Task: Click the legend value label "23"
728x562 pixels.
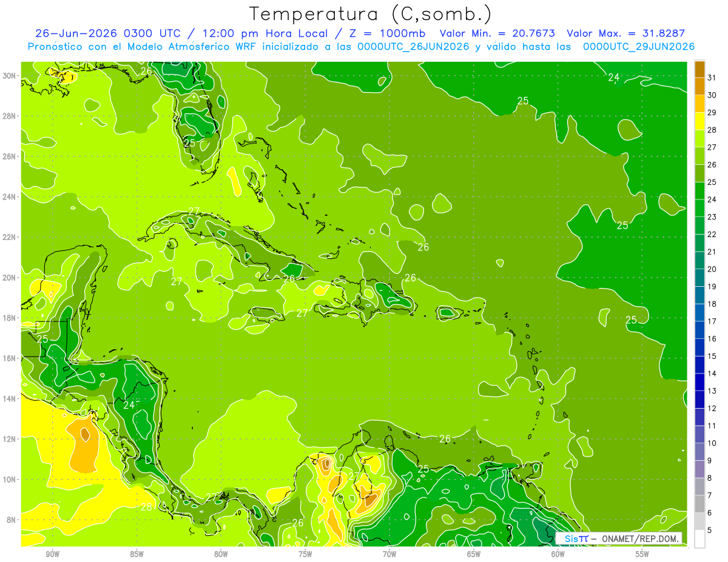Action: (712, 217)
